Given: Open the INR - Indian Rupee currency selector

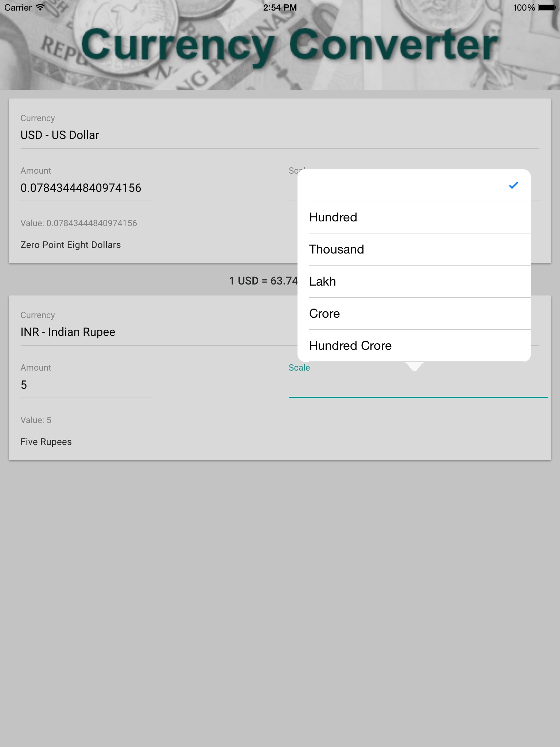Looking at the screenshot, I should (x=157, y=332).
